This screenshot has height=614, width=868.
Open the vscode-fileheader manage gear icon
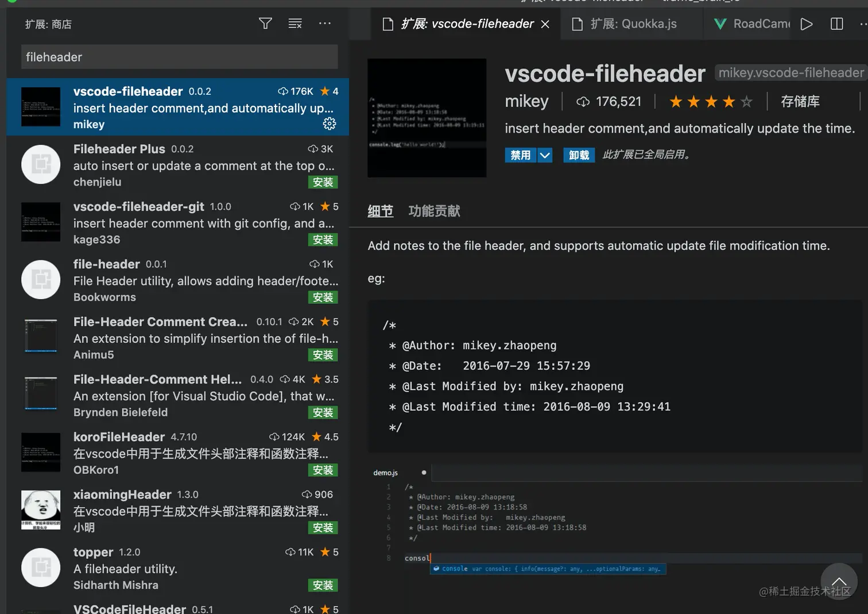coord(330,123)
